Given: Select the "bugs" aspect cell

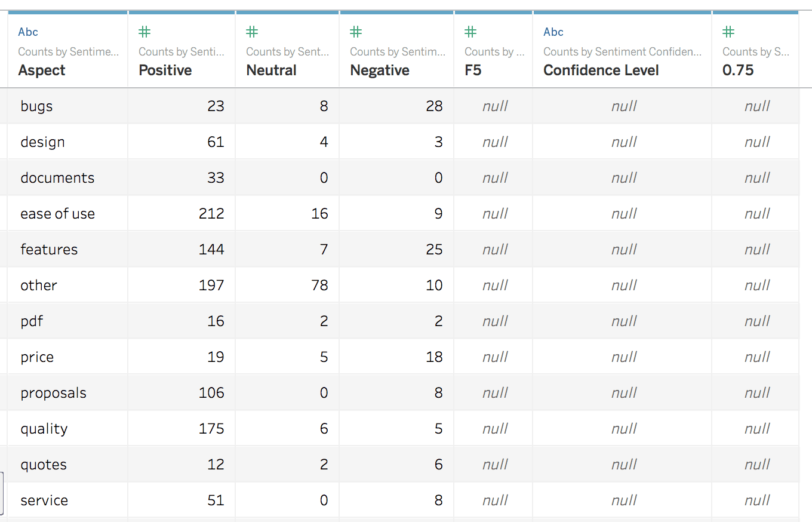Looking at the screenshot, I should point(68,106).
